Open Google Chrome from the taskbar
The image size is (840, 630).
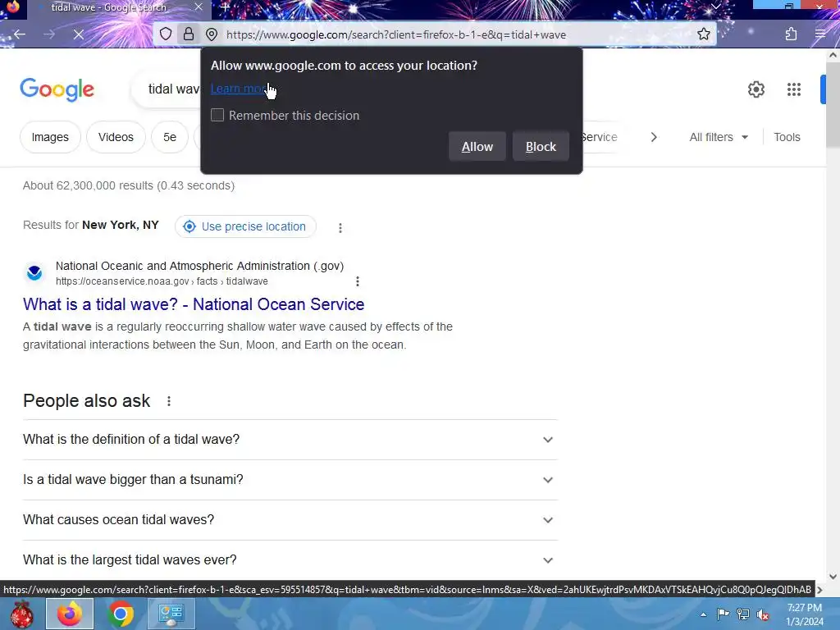click(x=121, y=614)
